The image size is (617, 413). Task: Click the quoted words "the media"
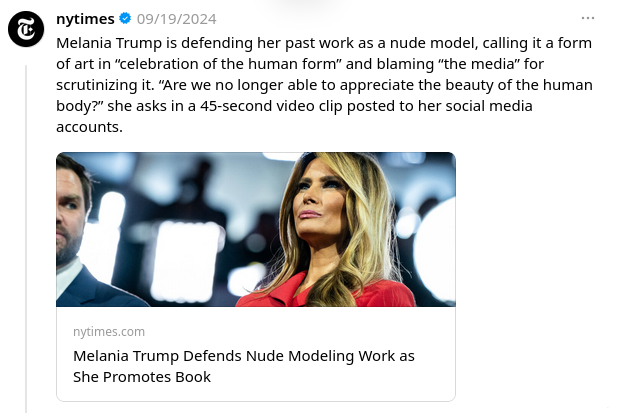(414, 65)
